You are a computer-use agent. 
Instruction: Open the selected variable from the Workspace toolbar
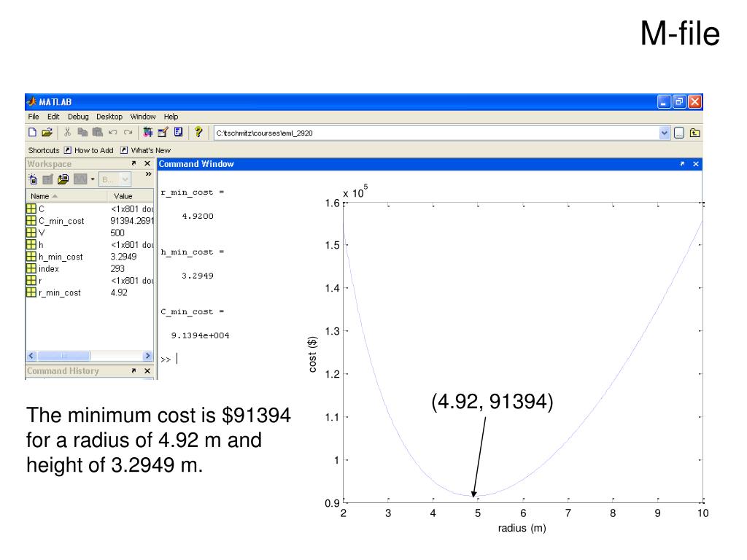point(47,179)
